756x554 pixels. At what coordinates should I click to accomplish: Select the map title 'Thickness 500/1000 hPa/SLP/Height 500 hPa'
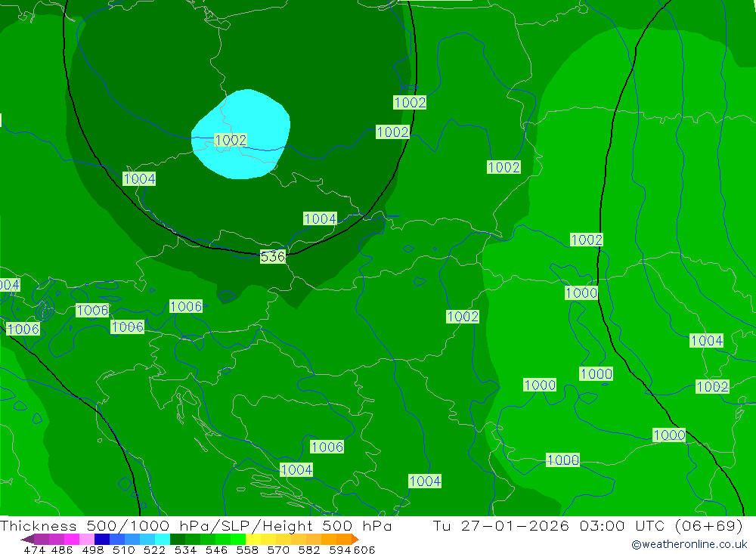[x=196, y=525]
